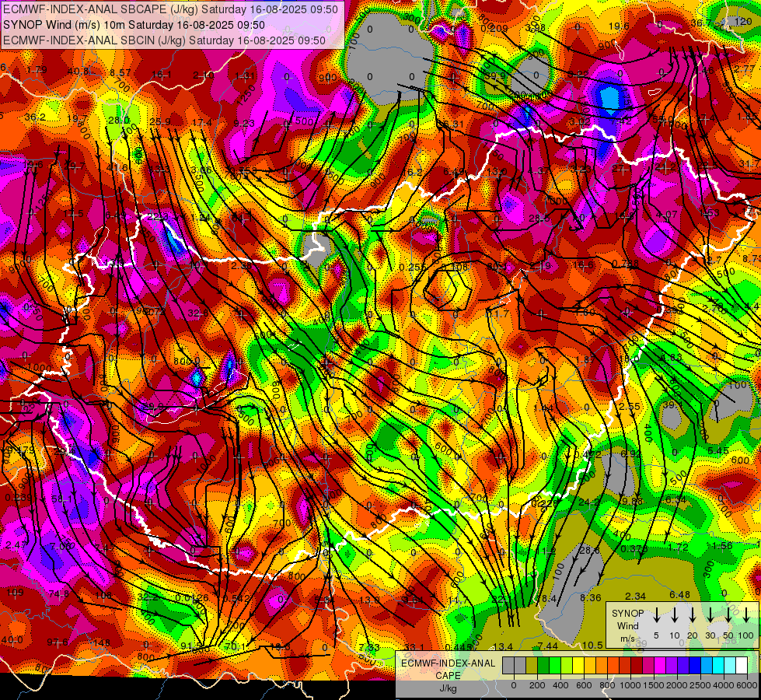Click the map value 9.23

244,124
